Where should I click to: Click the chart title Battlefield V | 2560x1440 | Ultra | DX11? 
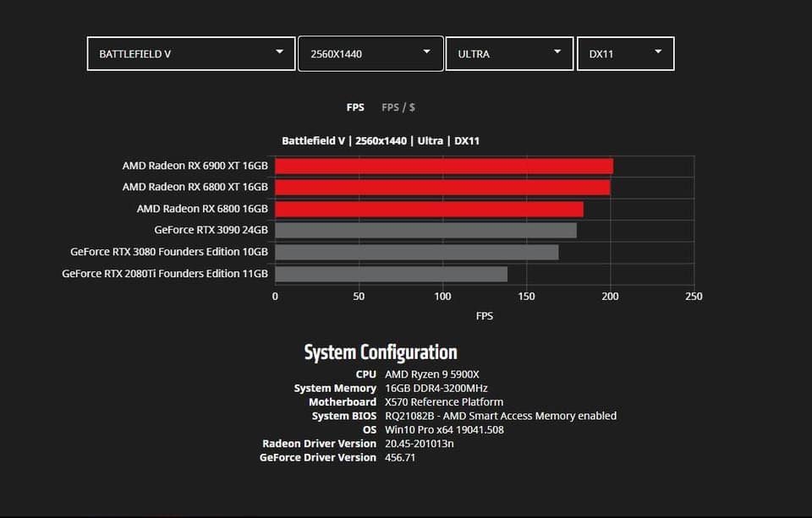(381, 141)
